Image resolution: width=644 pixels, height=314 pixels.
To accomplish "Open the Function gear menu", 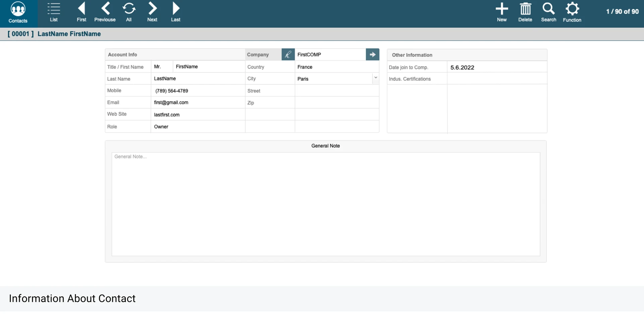I will point(572,13).
